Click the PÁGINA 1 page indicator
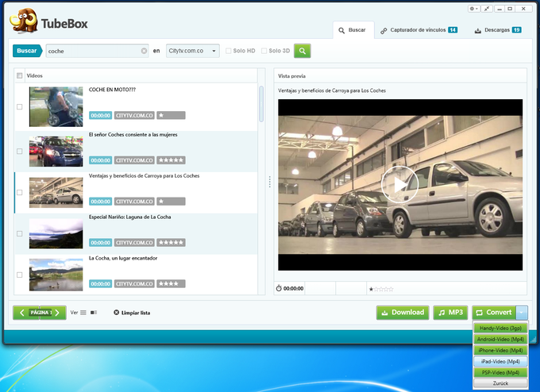This screenshot has width=540, height=392. [x=40, y=313]
